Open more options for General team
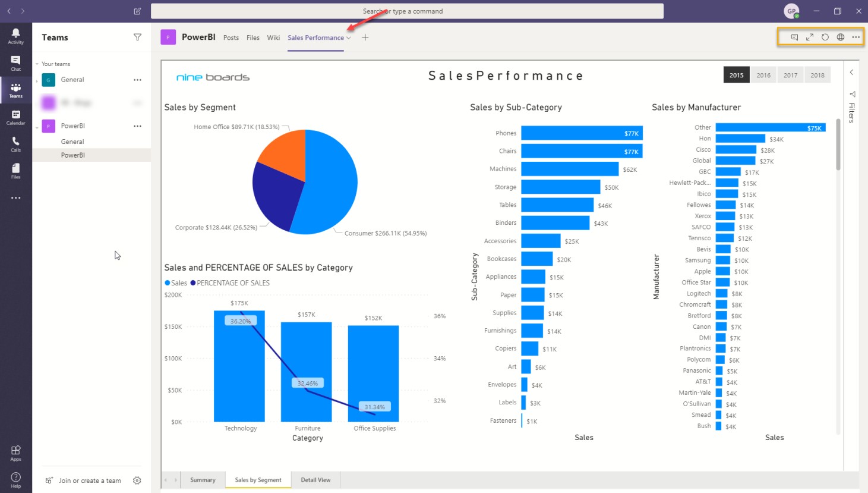The height and width of the screenshot is (493, 868). pyautogui.click(x=137, y=80)
